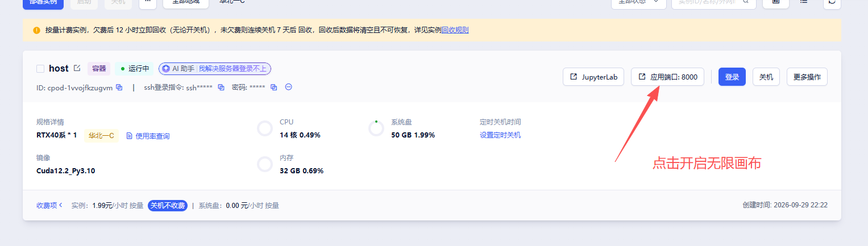Open the top toolbar ellipsis menu
This screenshot has width=868, height=246.
tap(147, 2)
